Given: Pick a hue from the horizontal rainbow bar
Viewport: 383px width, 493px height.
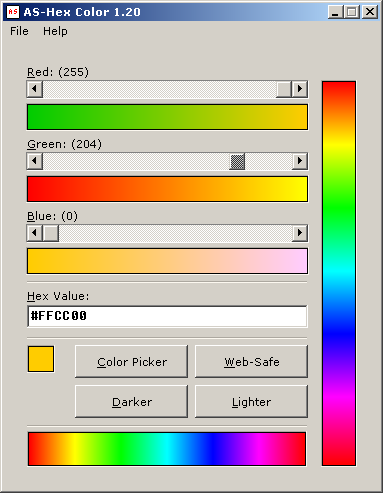Looking at the screenshot, I should point(167,449).
